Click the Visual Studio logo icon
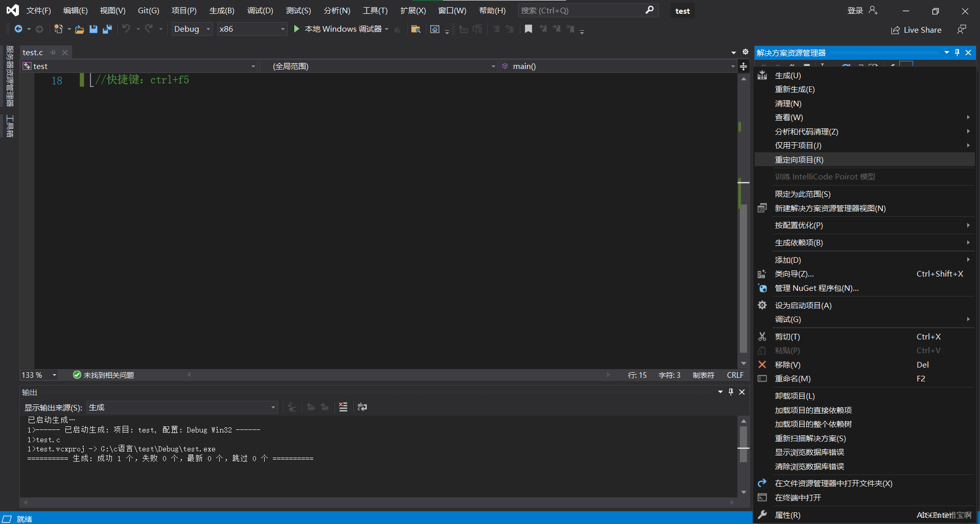The image size is (980, 524). pos(12,10)
